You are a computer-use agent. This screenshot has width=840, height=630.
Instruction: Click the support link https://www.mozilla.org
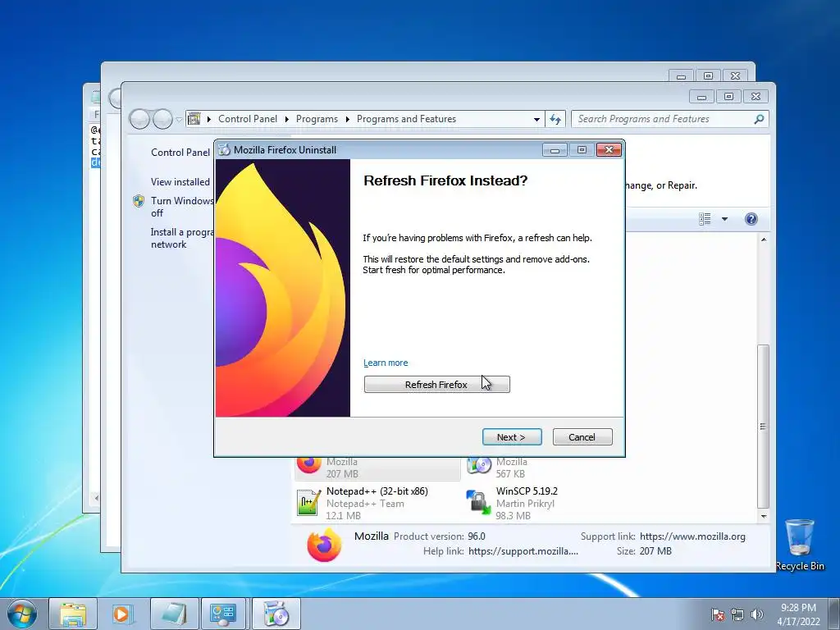tap(692, 536)
